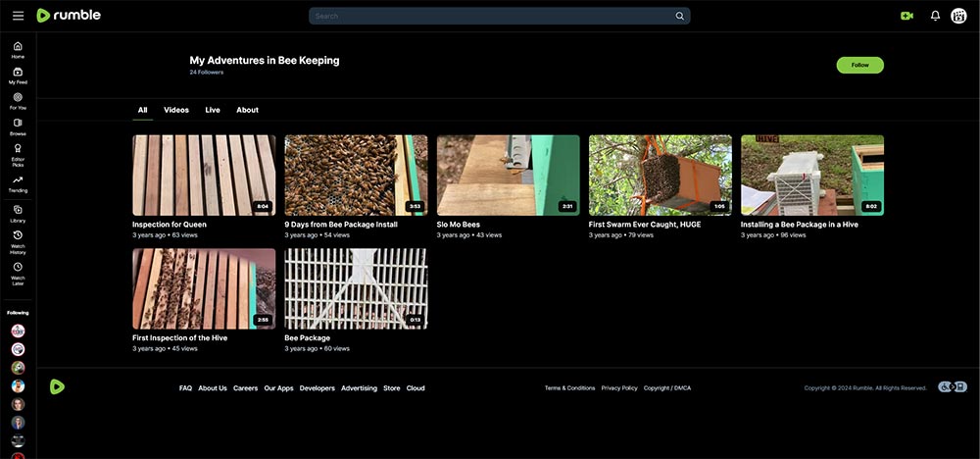980x459 pixels.
Task: Switch to the Videos tab
Action: [x=176, y=110]
